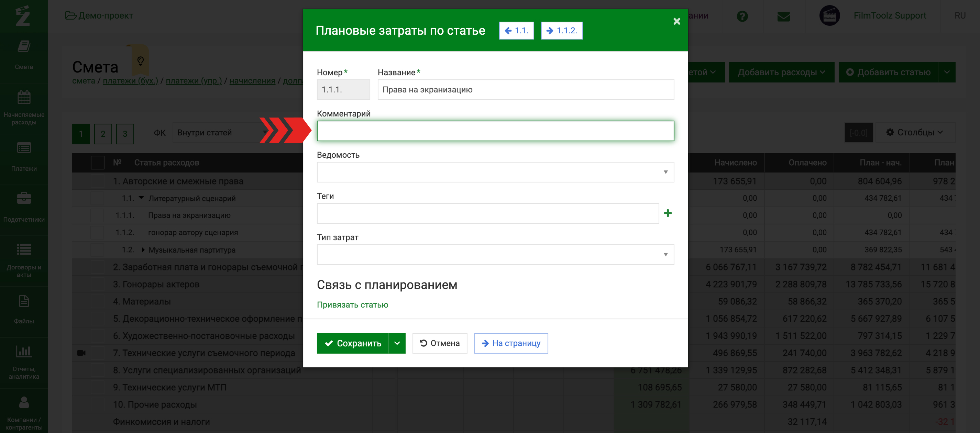This screenshot has width=980, height=433.
Task: Switch to level 3 tab
Action: coord(125,134)
